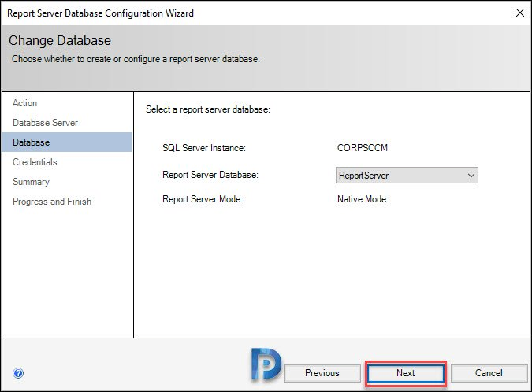532x392 pixels.
Task: Open the Credentials step
Action: click(35, 162)
